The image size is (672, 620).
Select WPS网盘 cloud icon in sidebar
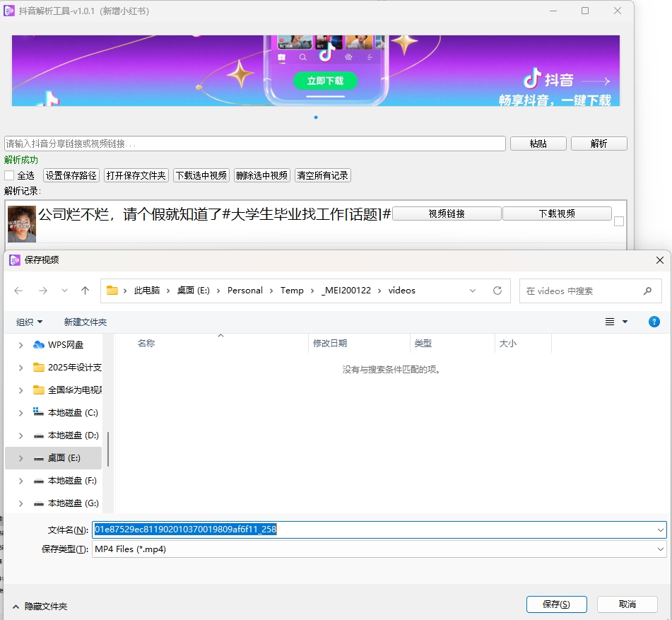(39, 345)
